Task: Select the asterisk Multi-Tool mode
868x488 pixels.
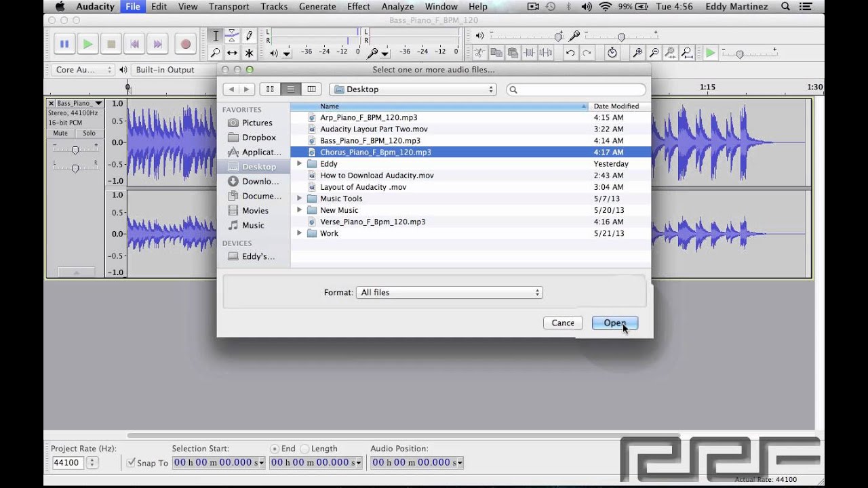Action: 249,53
